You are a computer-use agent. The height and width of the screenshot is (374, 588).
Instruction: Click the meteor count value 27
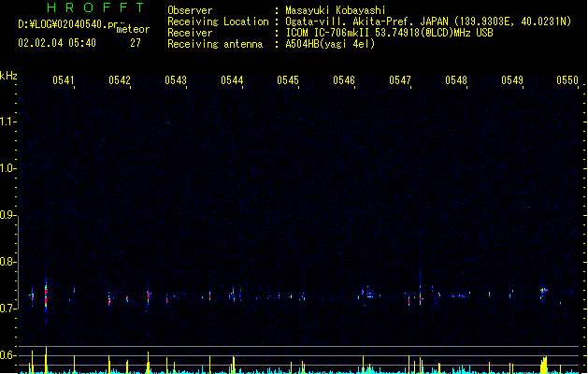click(x=136, y=43)
